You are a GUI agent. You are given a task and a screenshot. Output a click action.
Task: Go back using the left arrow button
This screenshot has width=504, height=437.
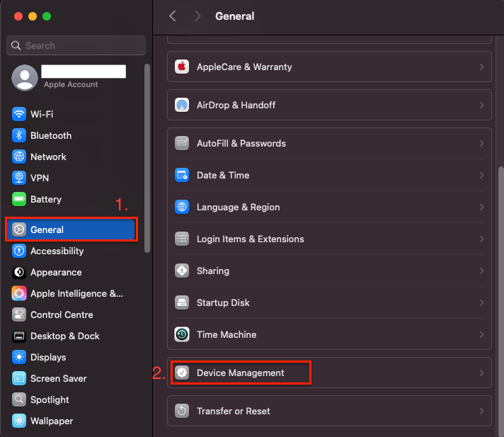(173, 16)
